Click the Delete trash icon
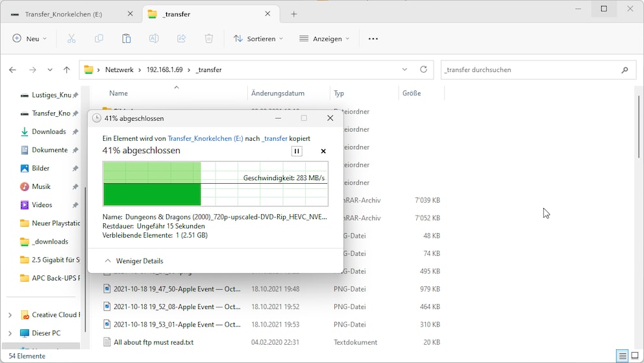 [x=208, y=38]
